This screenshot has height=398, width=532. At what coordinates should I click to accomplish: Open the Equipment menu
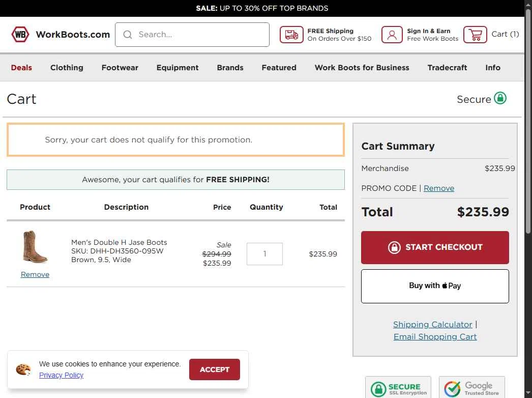coord(178,68)
